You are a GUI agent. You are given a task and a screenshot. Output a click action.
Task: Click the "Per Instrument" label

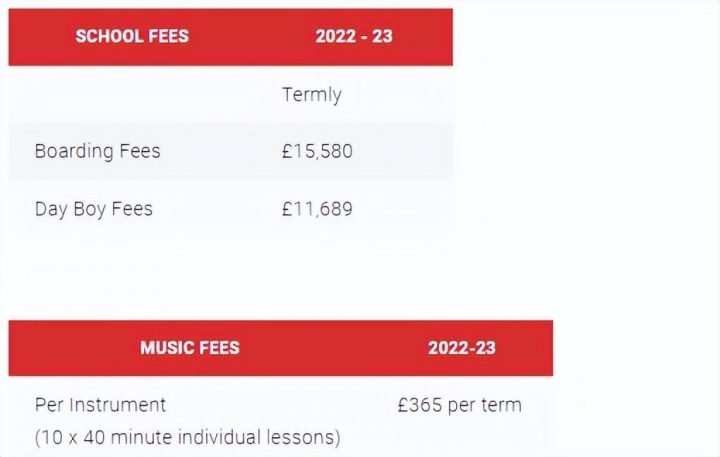pos(100,405)
